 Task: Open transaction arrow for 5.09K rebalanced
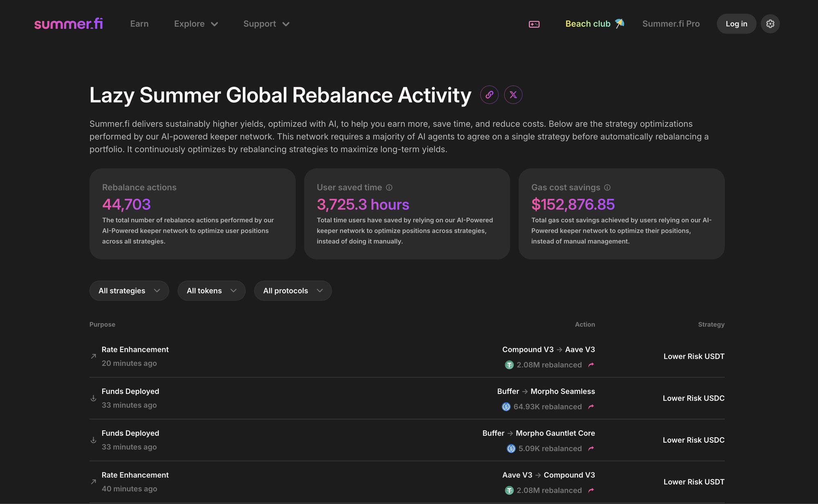(x=591, y=448)
